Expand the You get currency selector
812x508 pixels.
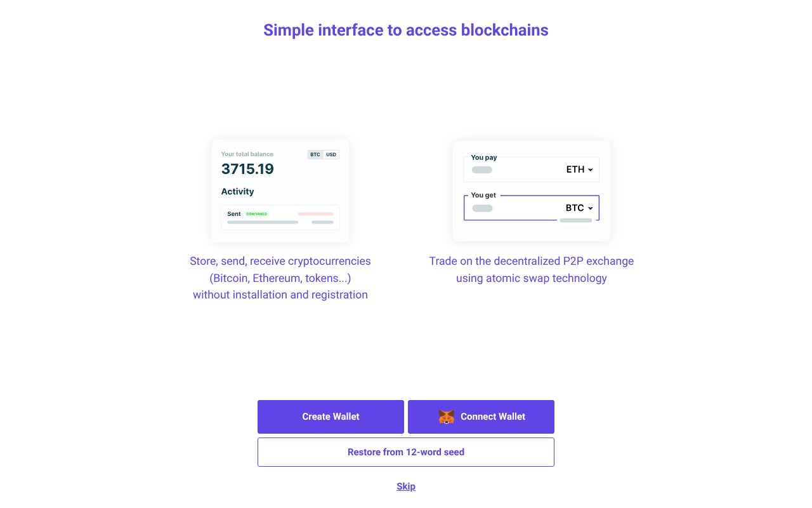[x=579, y=208]
